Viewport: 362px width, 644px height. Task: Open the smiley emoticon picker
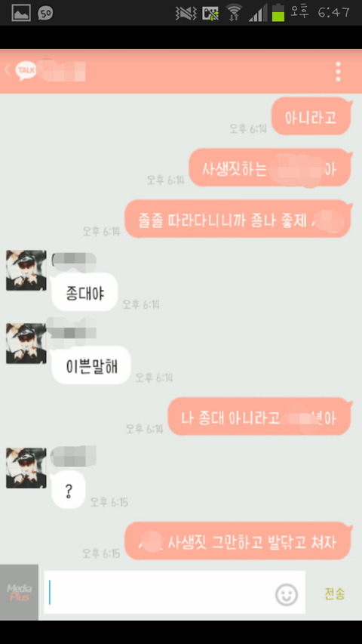[x=286, y=594]
